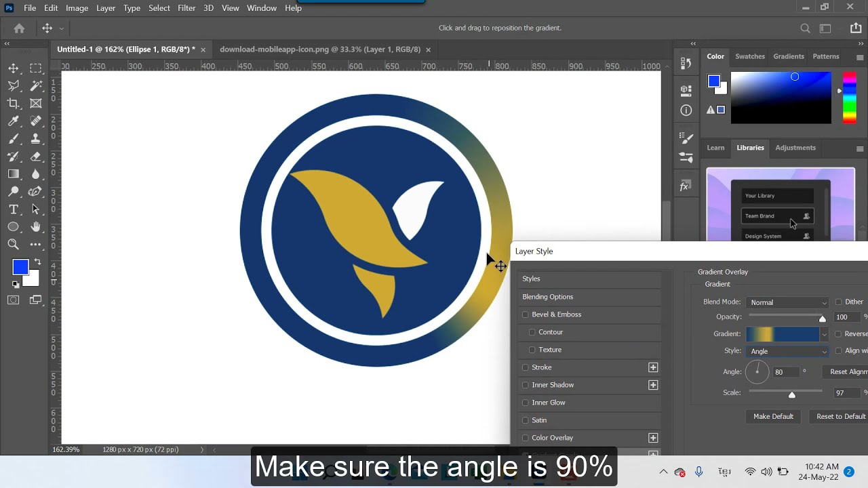
Task: Select the Frame tool
Action: coord(36,104)
